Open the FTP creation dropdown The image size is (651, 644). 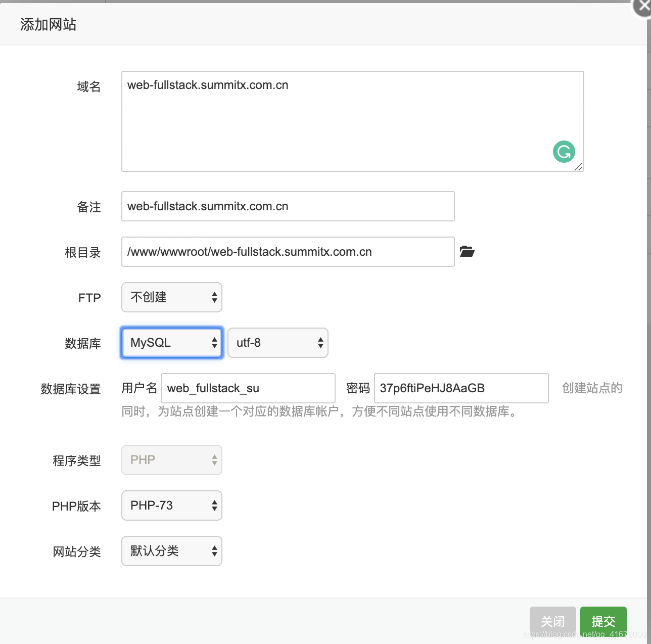pyautogui.click(x=171, y=297)
